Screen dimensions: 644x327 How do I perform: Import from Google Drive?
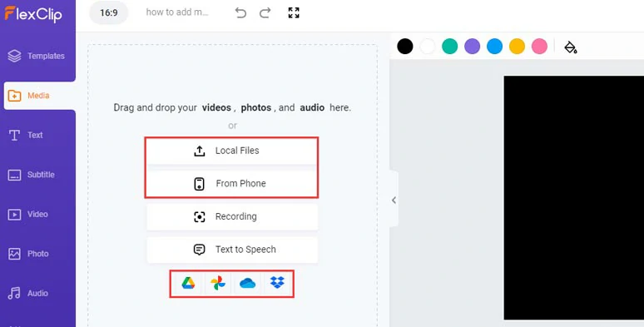pyautogui.click(x=188, y=283)
